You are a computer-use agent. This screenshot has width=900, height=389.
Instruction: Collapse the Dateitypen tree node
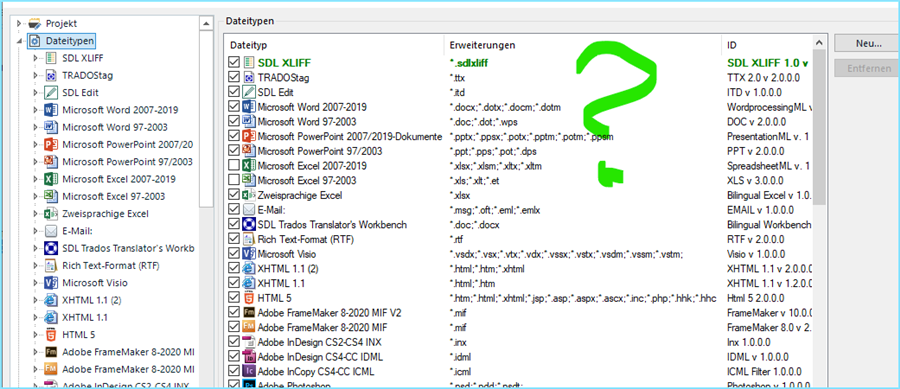coord(19,41)
